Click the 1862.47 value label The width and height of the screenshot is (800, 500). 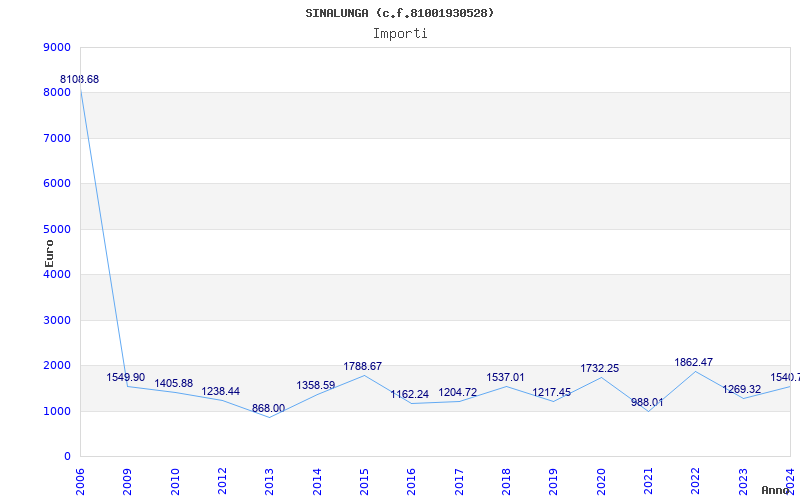693,362
